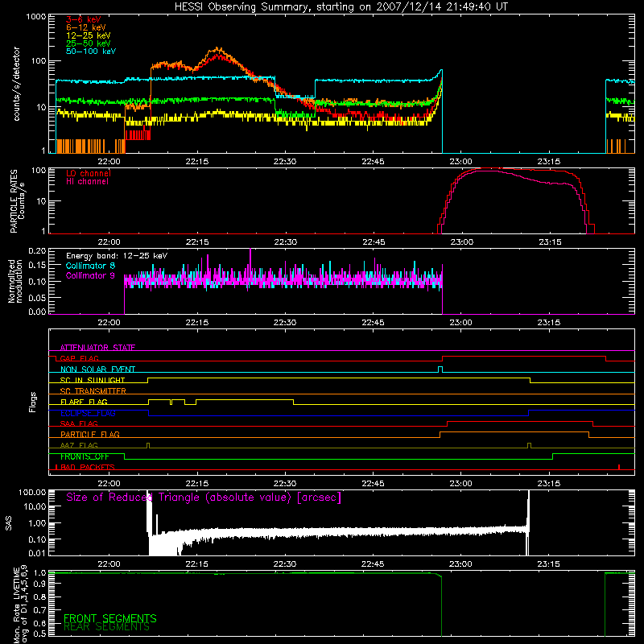This screenshot has width=644, height=644.
Task: Click the ECLIPSE_FLAG label
Action: [x=88, y=413]
